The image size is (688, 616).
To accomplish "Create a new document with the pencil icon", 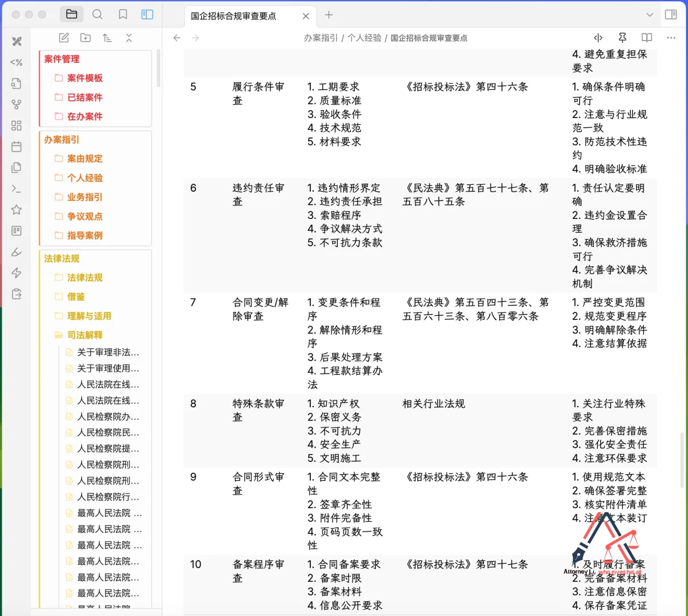I will [63, 38].
